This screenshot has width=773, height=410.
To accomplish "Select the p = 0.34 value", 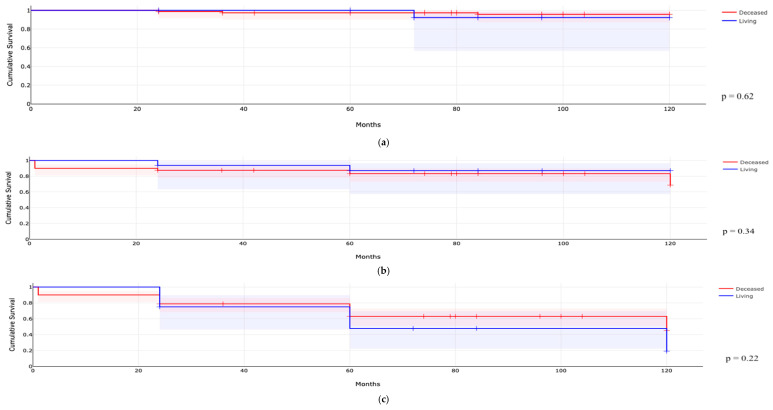I will click(738, 231).
